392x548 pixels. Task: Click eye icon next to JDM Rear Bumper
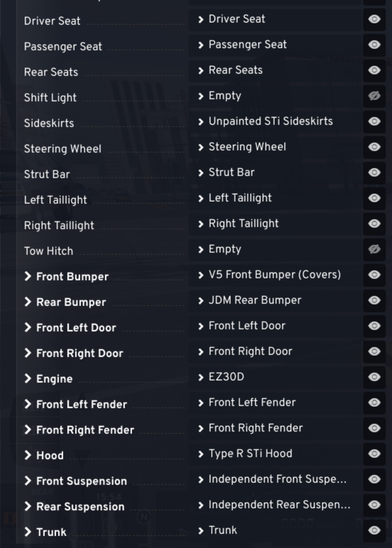click(374, 300)
